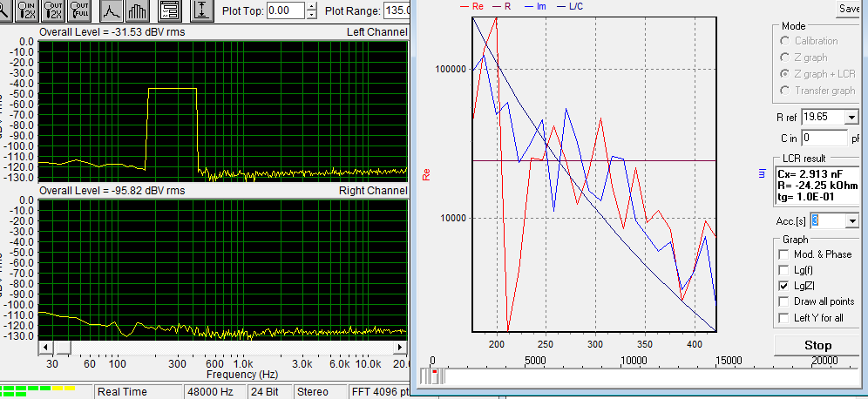
Task: Click the Zoom Out Full magnifier icon
Action: click(x=78, y=10)
